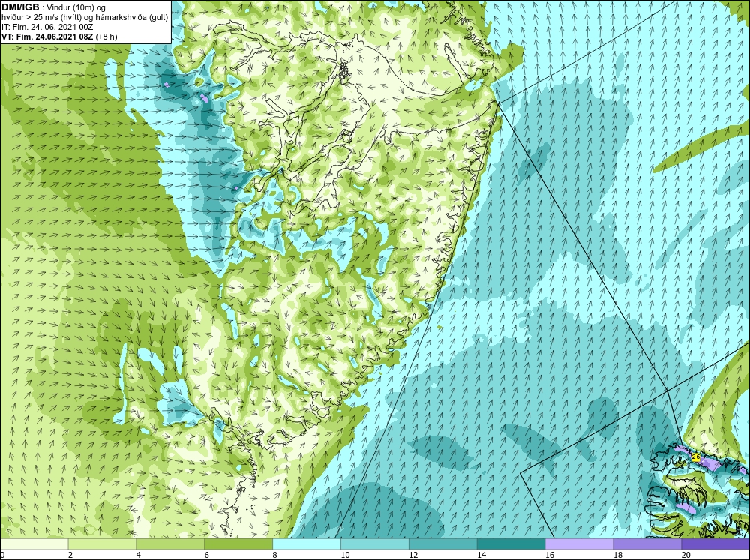
Task: Click the 14–16 m/s dark teal legend swatch
Action: point(511,544)
